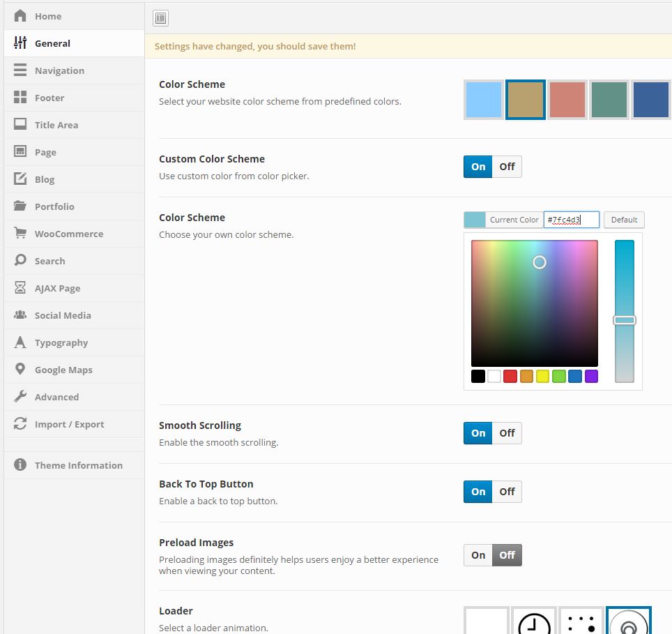Image resolution: width=672 pixels, height=634 pixels.
Task: Click the Home house icon in sidebar
Action: [x=20, y=16]
